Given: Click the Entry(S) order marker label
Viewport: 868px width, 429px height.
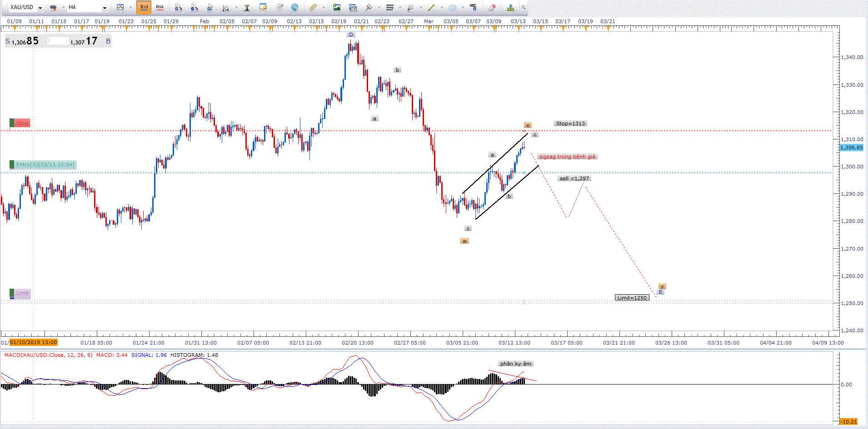Looking at the screenshot, I should (x=45, y=164).
